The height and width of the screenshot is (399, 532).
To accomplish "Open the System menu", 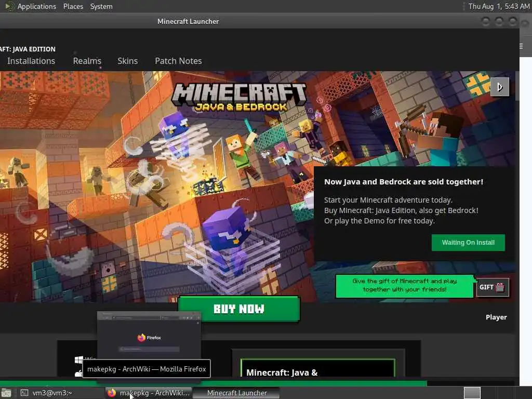I will click(101, 6).
